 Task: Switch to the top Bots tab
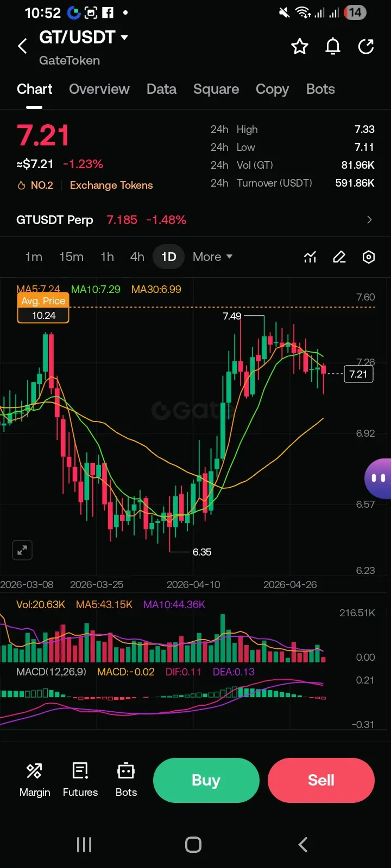click(320, 89)
